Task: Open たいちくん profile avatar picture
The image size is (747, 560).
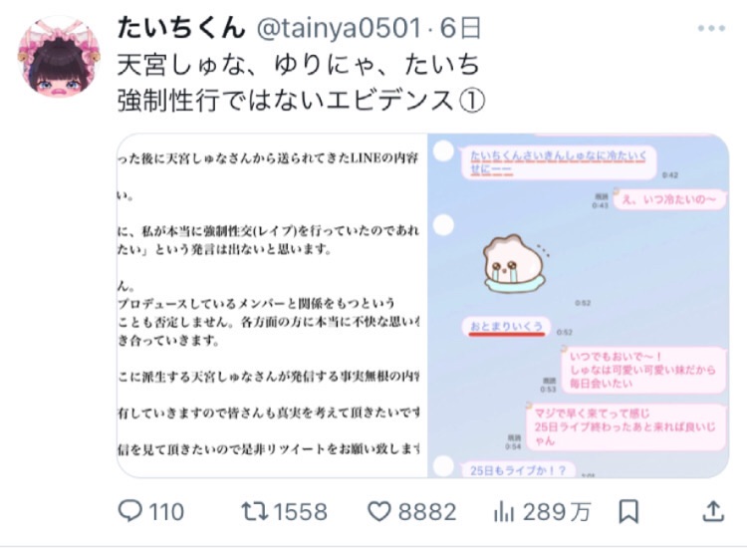Action: point(59,57)
